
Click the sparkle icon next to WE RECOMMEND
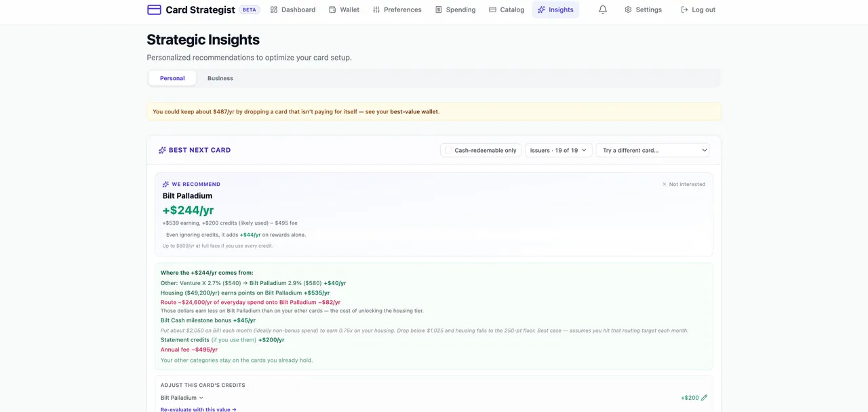click(x=165, y=184)
